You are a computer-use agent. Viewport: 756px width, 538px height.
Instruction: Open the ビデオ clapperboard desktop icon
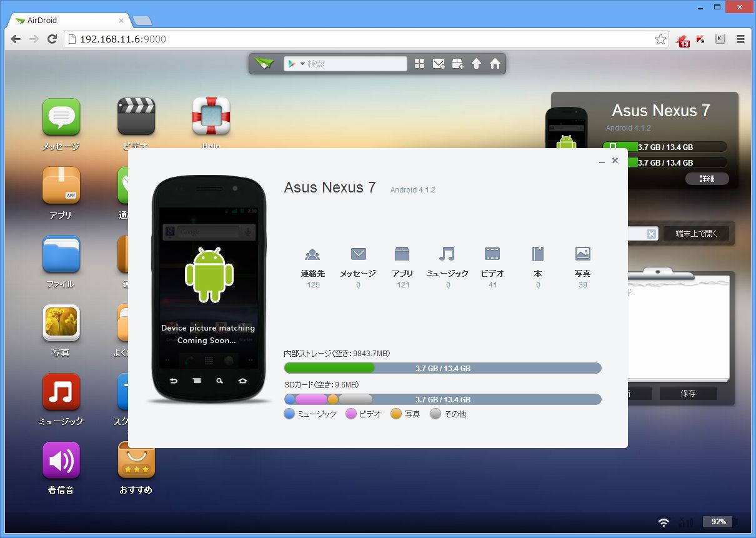[136, 117]
